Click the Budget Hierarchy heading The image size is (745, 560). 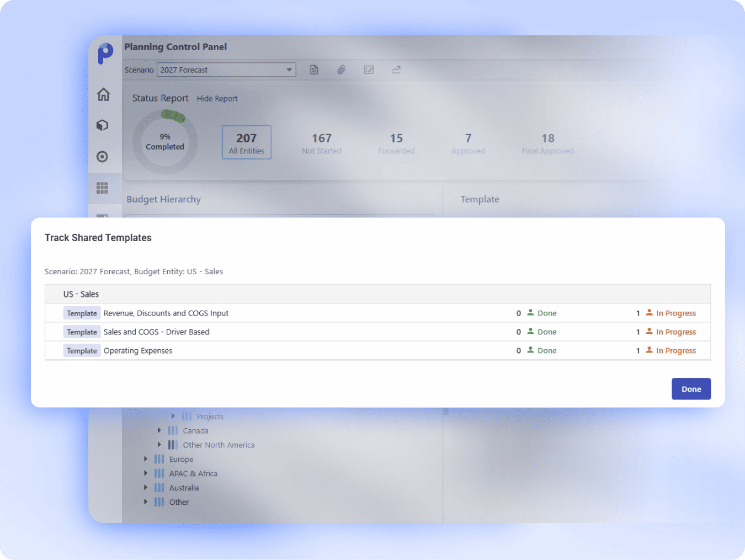tap(164, 199)
